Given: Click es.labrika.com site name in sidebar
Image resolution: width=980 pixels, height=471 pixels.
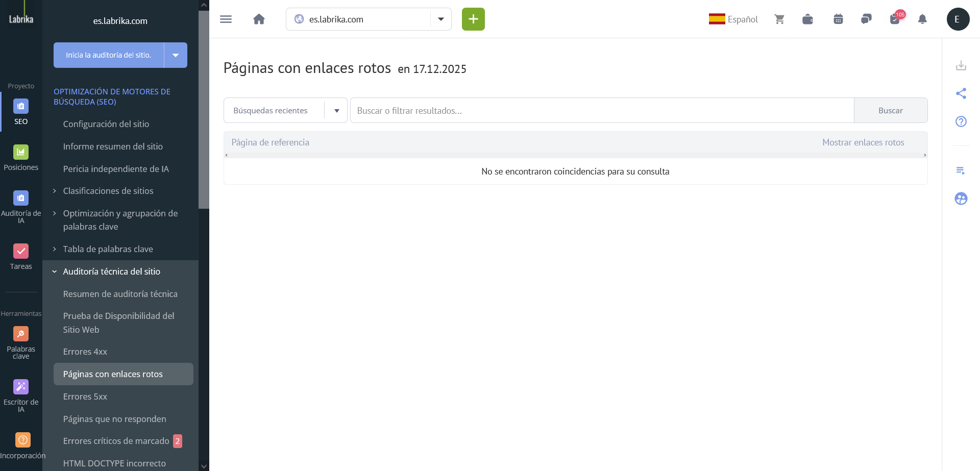Looking at the screenshot, I should tap(120, 21).
